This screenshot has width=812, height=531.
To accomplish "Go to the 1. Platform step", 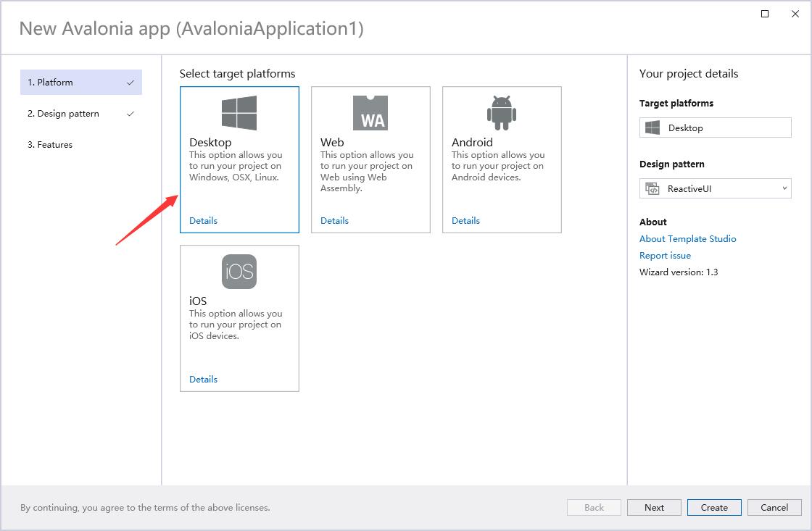I will 80,83.
